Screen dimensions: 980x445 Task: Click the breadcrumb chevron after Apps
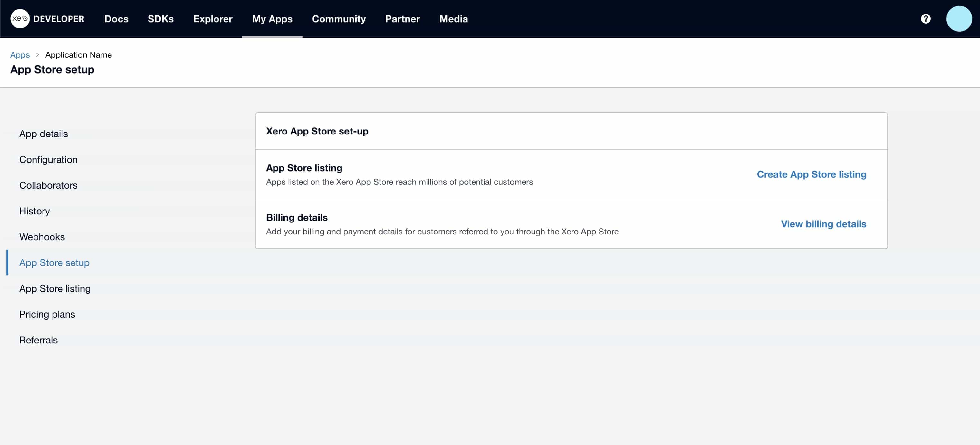pyautogui.click(x=38, y=55)
